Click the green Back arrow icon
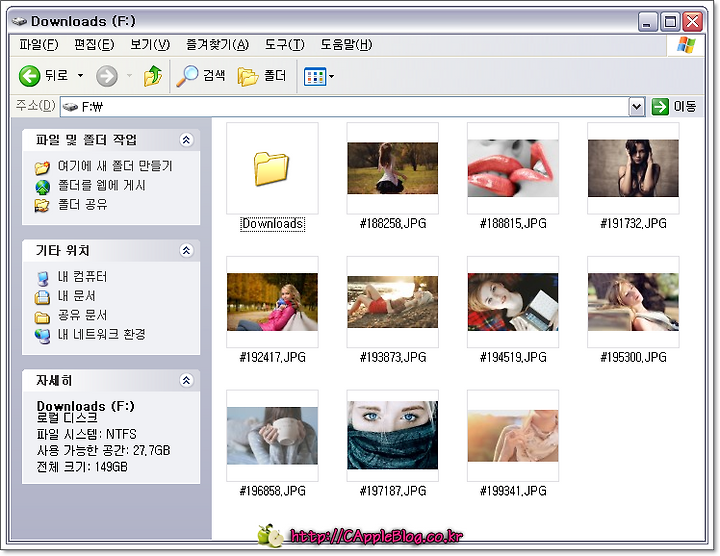Viewport: 720px width, 556px height. click(x=29, y=76)
